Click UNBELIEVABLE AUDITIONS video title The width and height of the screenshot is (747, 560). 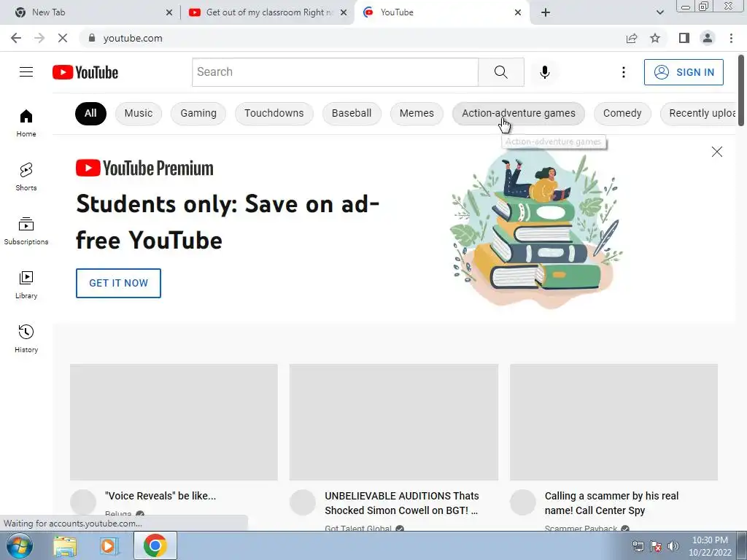tap(402, 503)
